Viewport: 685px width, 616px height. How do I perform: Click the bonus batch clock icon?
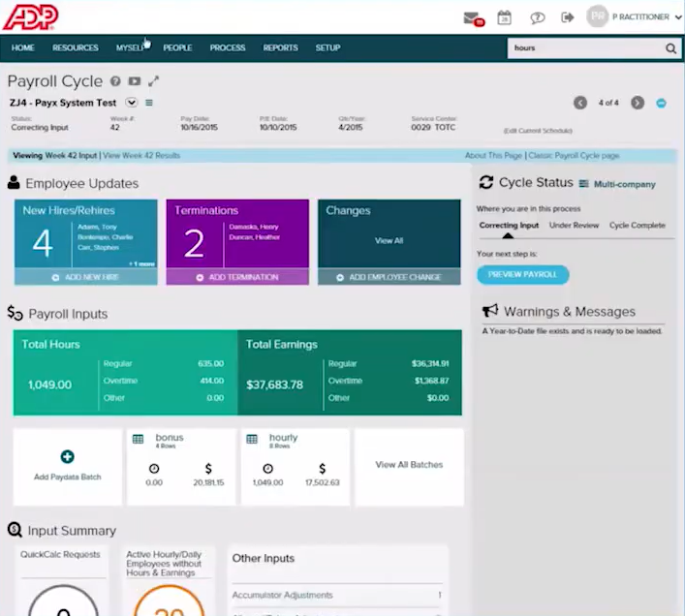154,469
